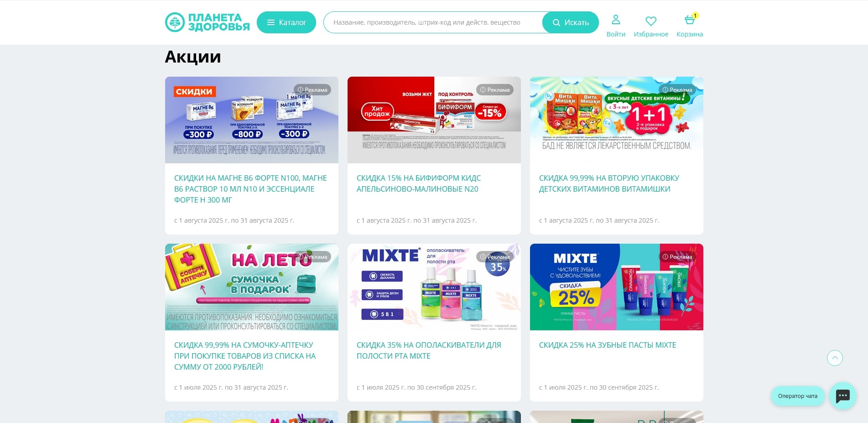Open Магне B6 Форте discount promotion link
This screenshot has height=423, width=868.
[x=250, y=189]
